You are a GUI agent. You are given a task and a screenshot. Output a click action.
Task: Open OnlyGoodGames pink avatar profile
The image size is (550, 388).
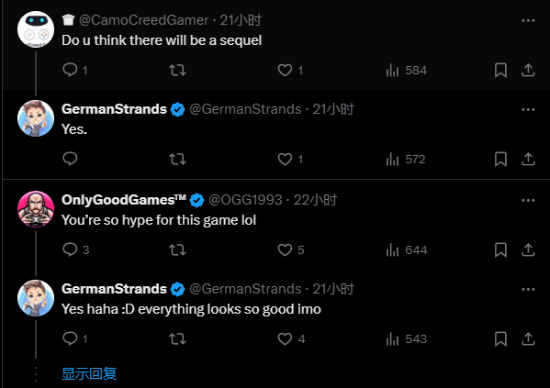pyautogui.click(x=35, y=209)
